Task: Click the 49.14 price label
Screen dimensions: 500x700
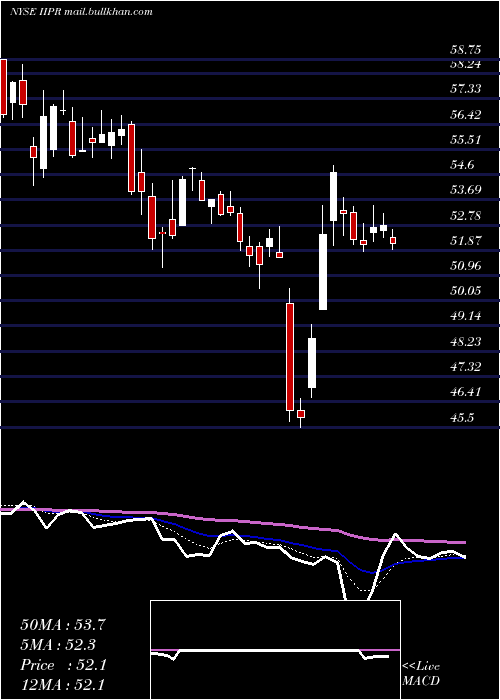Action: point(466,317)
